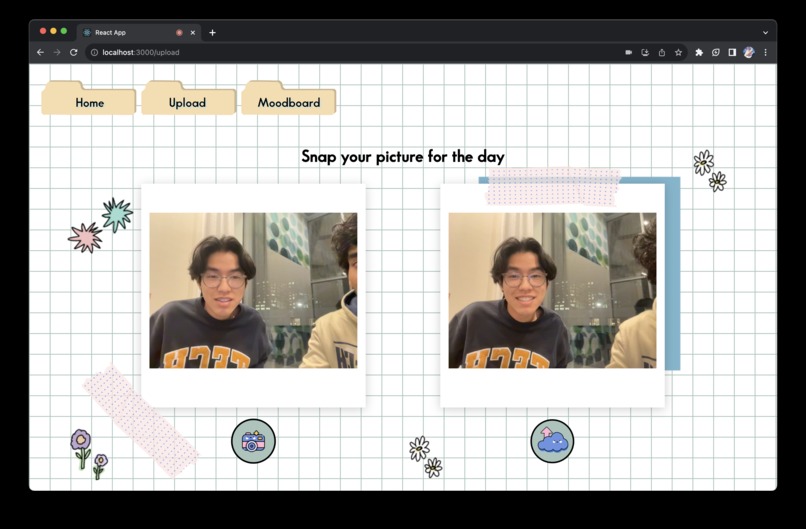Click the live webcam preview on the left polaroid
Image resolution: width=806 pixels, height=529 pixels.
pyautogui.click(x=253, y=290)
